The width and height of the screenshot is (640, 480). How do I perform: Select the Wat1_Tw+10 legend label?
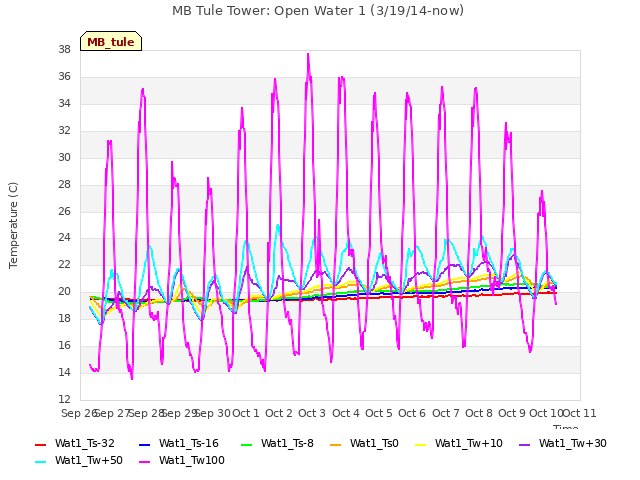pos(469,443)
